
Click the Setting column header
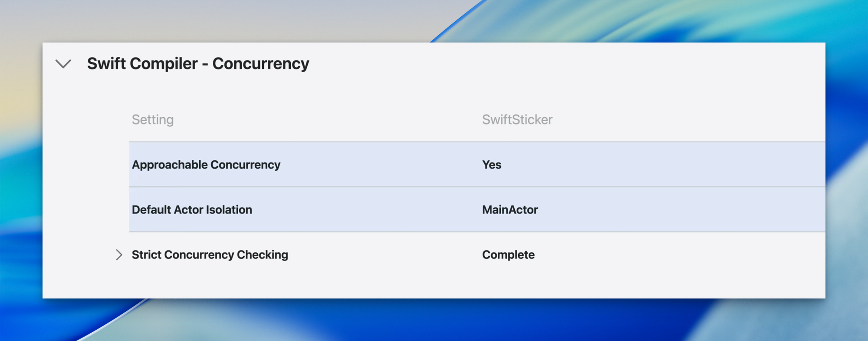tap(153, 119)
